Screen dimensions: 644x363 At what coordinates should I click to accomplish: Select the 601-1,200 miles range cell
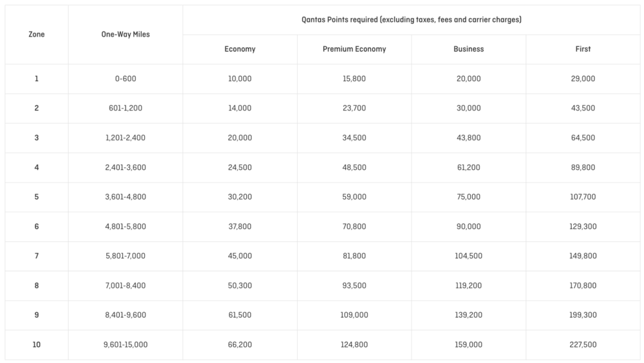(126, 108)
